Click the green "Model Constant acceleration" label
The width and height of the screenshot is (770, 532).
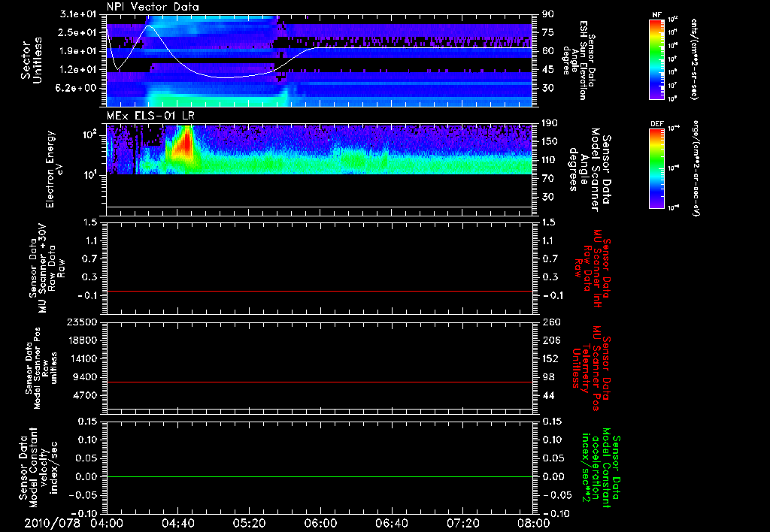601,467
